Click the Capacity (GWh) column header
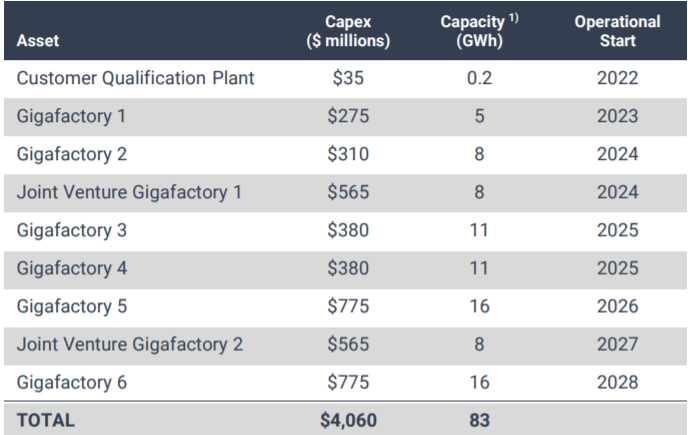The image size is (688, 435). click(478, 32)
